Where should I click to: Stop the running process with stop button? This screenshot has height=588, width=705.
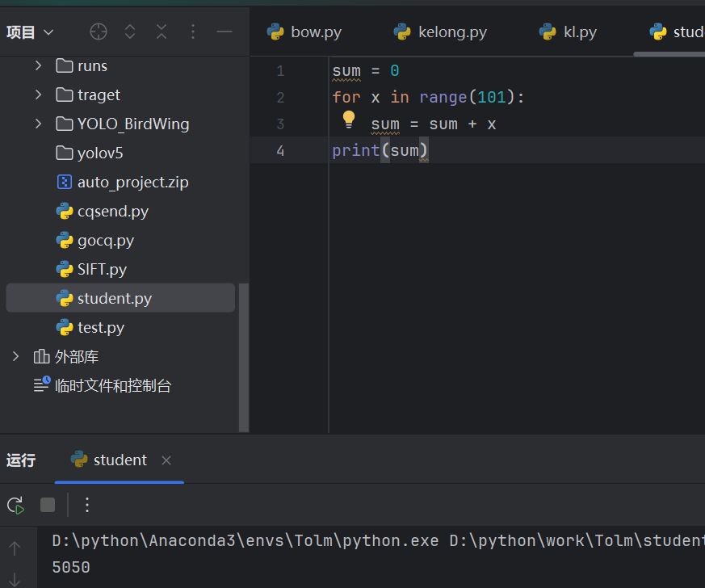click(48, 505)
